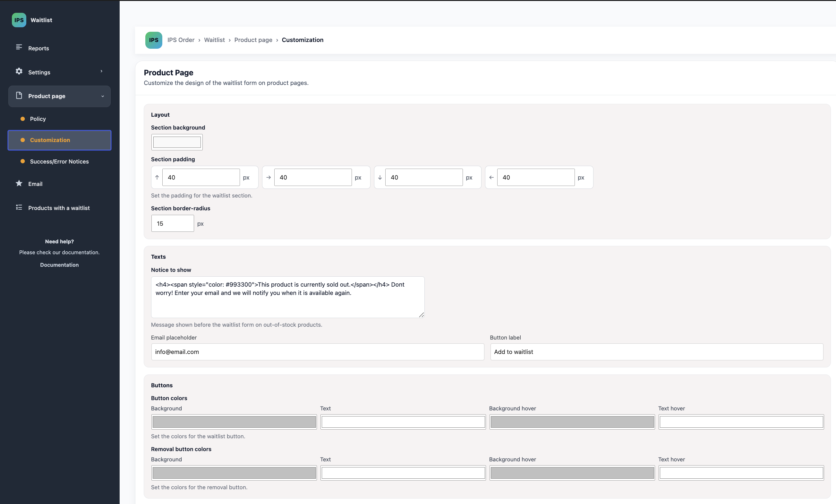Viewport: 836px width, 504px height.
Task: Click the 'Need help?' text in sidebar
Action: coord(59,241)
